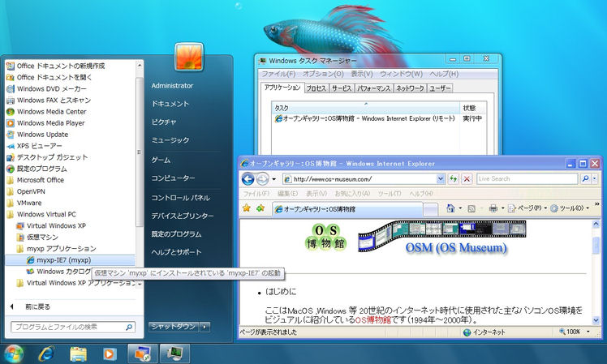Click the Live Search magnifier button
This screenshot has width=607, height=364.
pyautogui.click(x=585, y=178)
